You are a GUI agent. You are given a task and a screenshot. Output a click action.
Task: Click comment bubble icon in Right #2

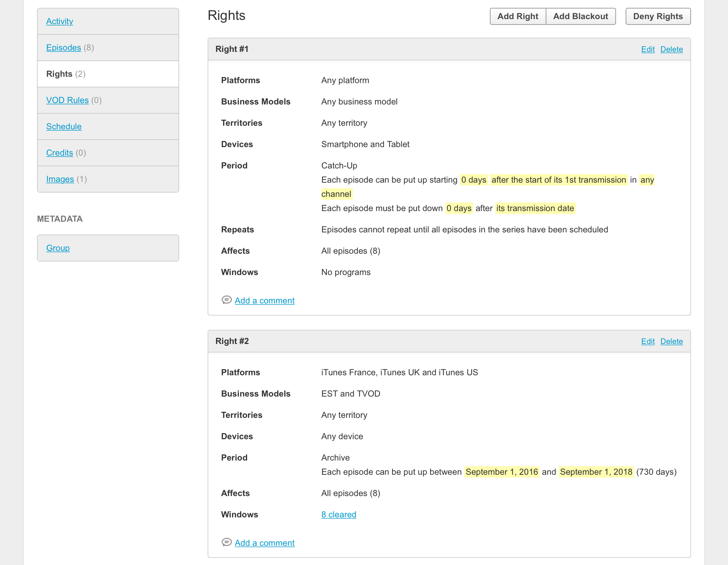point(226,542)
